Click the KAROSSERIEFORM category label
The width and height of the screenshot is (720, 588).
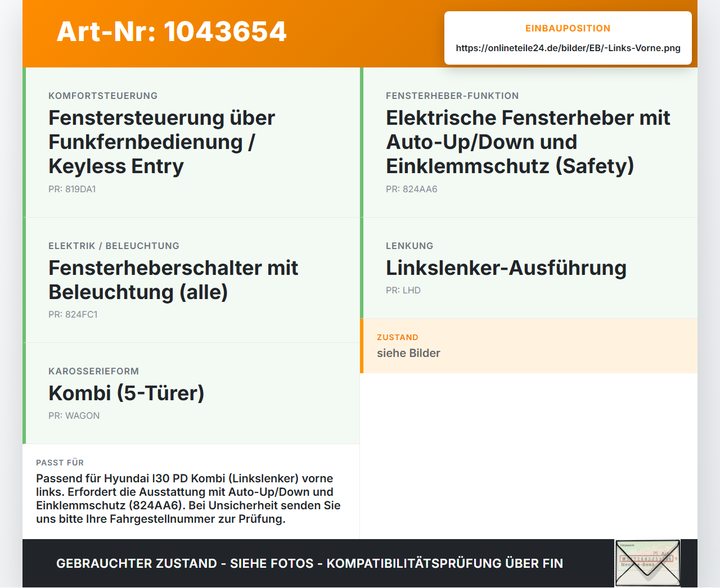pyautogui.click(x=93, y=372)
